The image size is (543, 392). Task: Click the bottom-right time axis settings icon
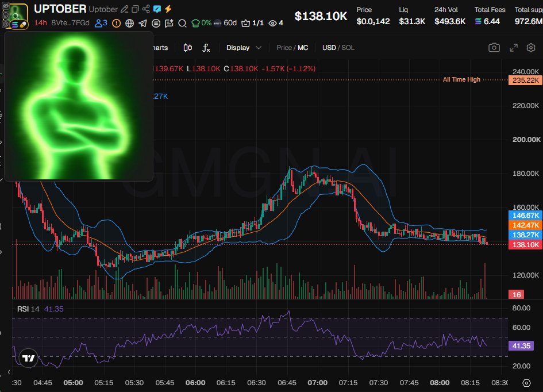pyautogui.click(x=526, y=383)
